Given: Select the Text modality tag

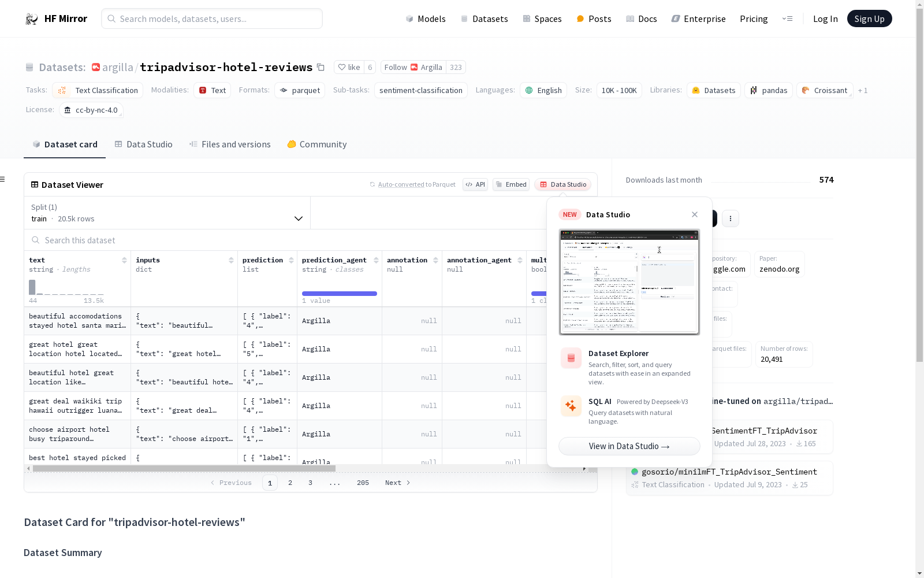Looking at the screenshot, I should [x=213, y=91].
